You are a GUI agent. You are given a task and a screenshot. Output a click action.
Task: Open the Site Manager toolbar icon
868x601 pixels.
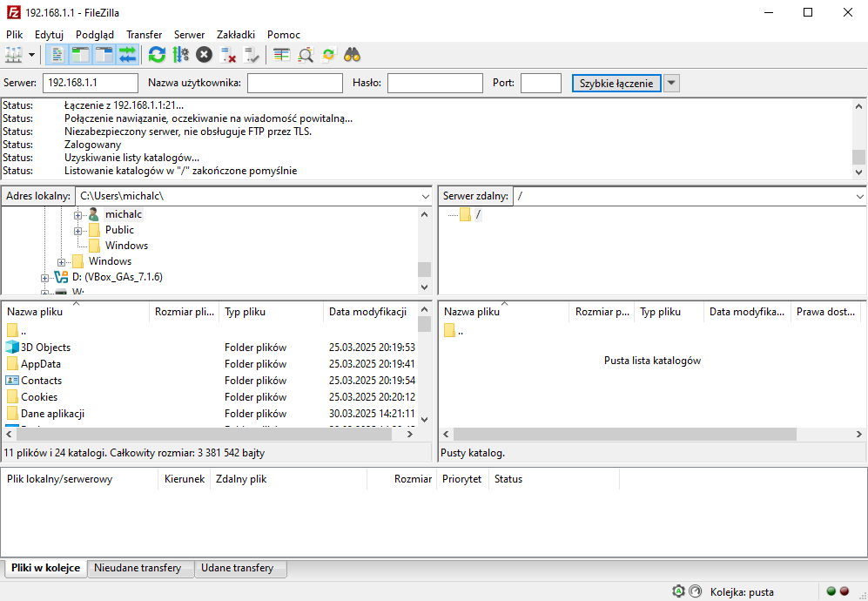tap(13, 55)
